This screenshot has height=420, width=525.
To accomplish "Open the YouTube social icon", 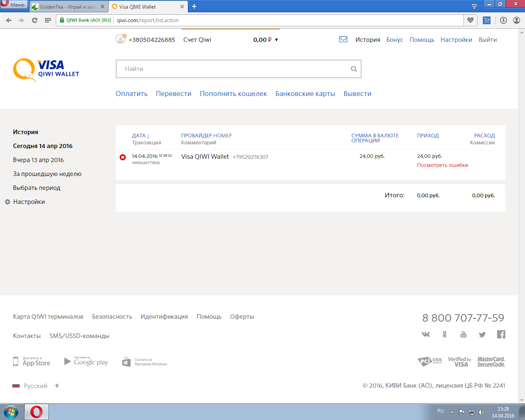I will coord(463,334).
